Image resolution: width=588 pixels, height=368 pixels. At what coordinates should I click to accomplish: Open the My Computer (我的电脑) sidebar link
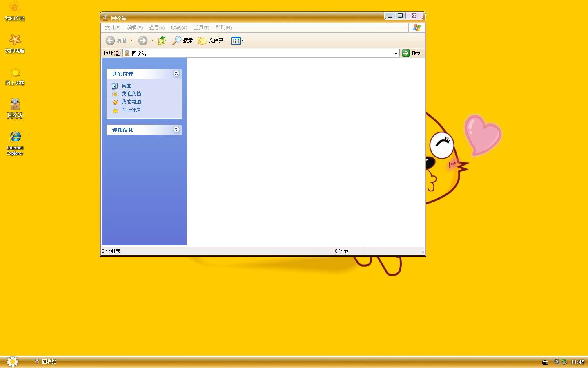pyautogui.click(x=131, y=102)
